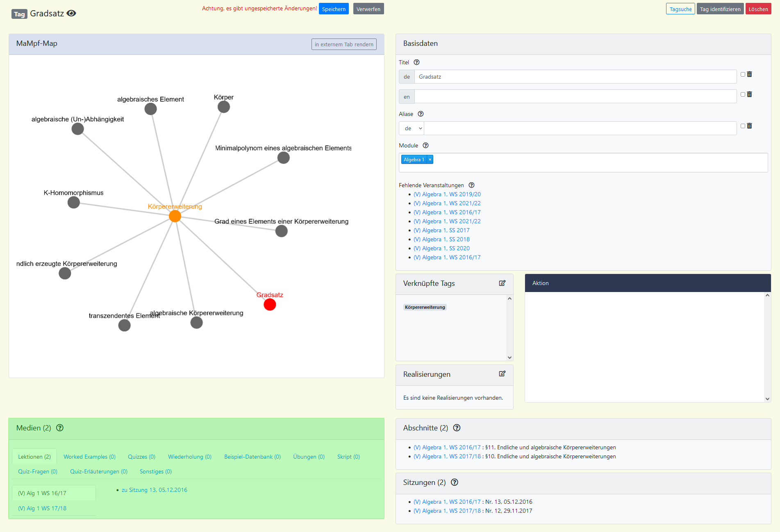Open the Aliase language dropdown
The width and height of the screenshot is (780, 532).
coord(412,128)
